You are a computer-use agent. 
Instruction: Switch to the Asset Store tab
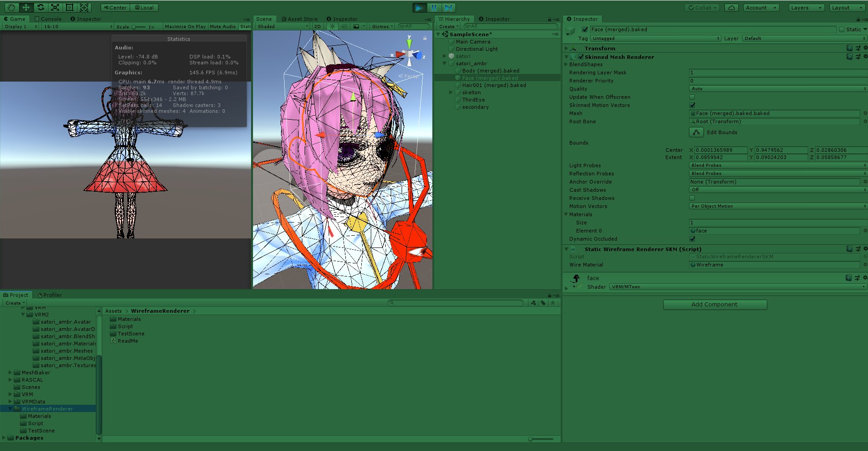coord(299,19)
